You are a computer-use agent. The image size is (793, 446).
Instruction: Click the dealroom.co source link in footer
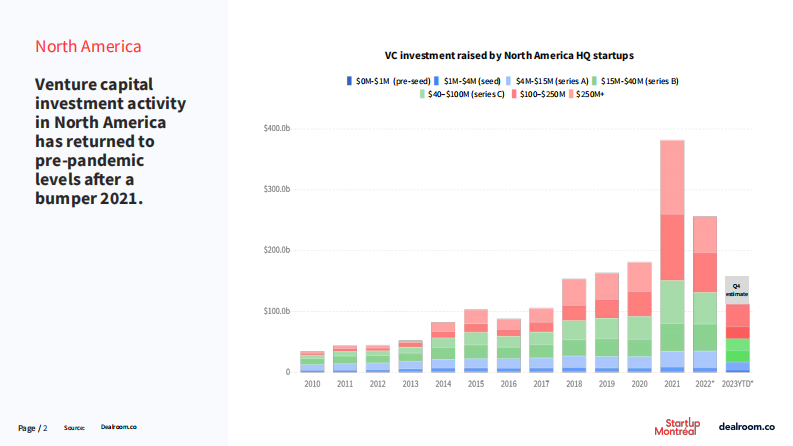[x=119, y=427]
